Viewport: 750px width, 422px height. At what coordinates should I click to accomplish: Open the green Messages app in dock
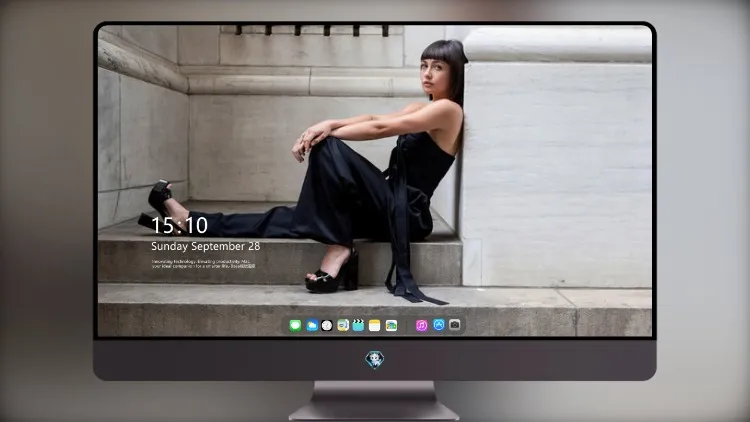[295, 326]
